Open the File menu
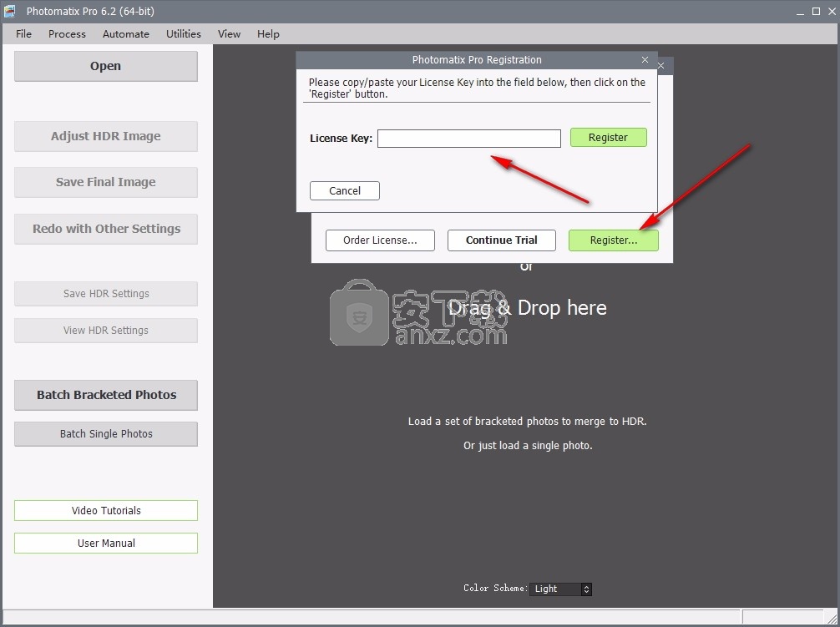This screenshot has width=840, height=627. point(23,33)
